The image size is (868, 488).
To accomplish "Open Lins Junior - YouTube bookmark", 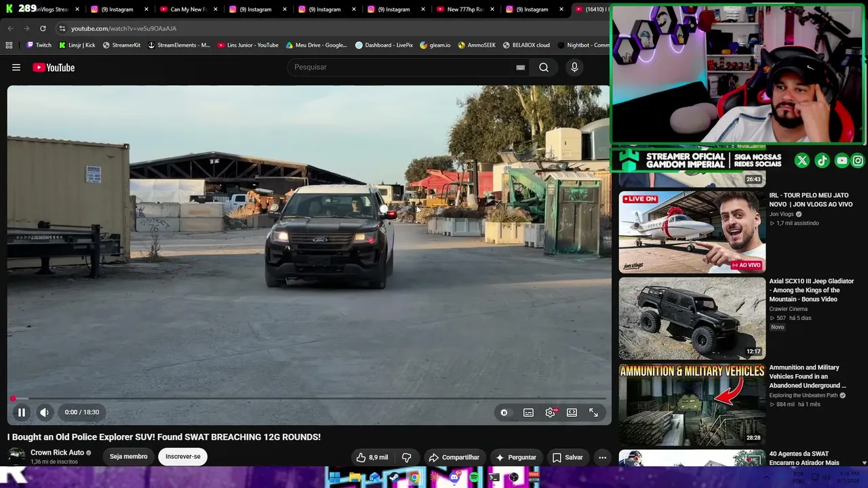I will [x=248, y=45].
